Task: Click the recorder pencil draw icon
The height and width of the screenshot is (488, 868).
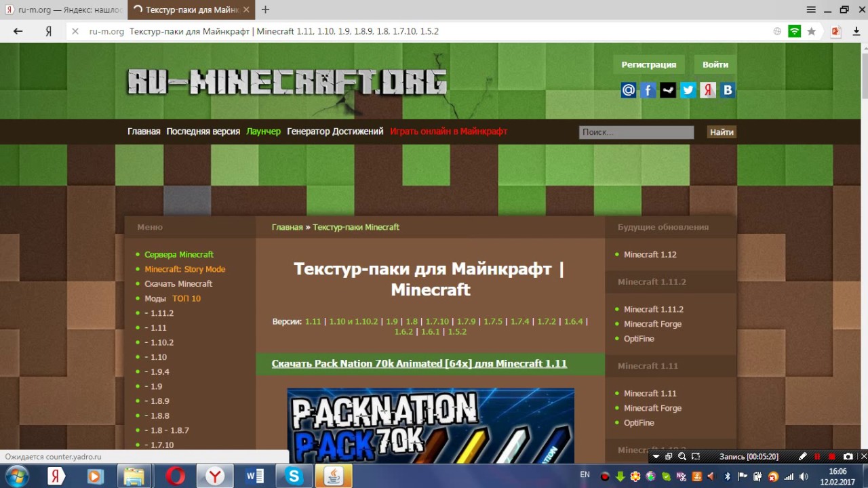Action: (803, 456)
